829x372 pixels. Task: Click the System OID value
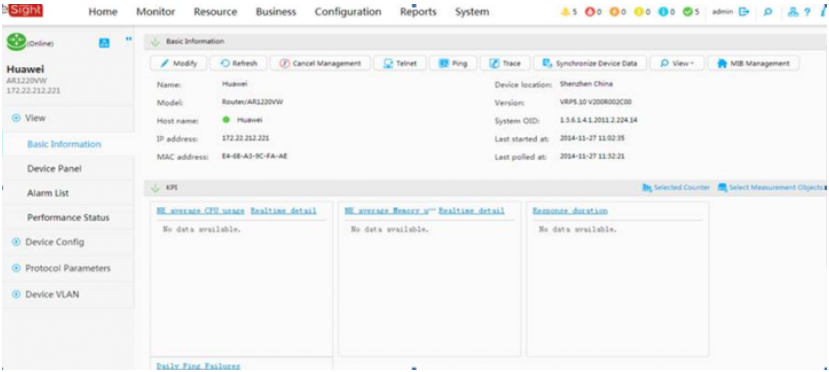pyautogui.click(x=598, y=120)
